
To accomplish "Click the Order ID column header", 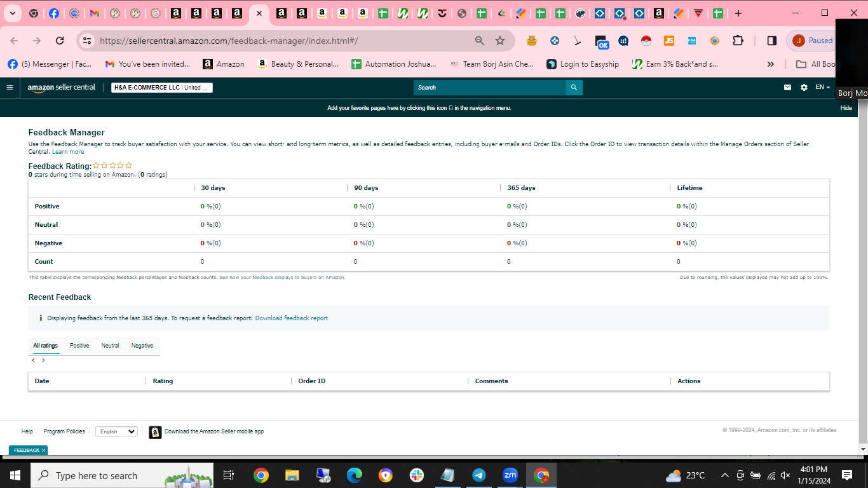I will tap(312, 381).
